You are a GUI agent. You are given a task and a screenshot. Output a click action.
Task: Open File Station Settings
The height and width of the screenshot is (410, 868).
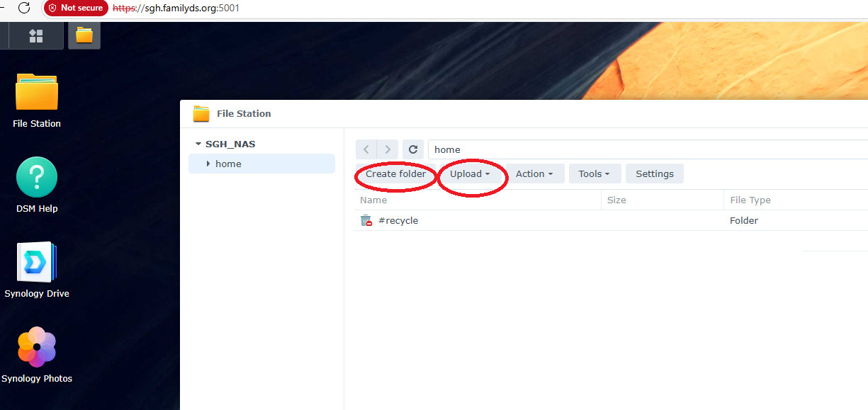pyautogui.click(x=653, y=173)
